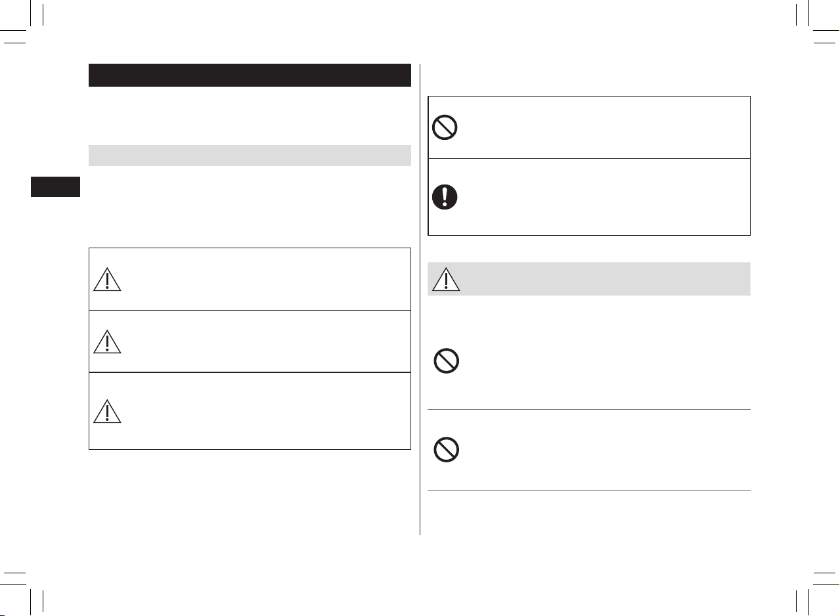
Task: Click the thin horizontal rule between the two prohibition icons
Action: pyautogui.click(x=589, y=410)
